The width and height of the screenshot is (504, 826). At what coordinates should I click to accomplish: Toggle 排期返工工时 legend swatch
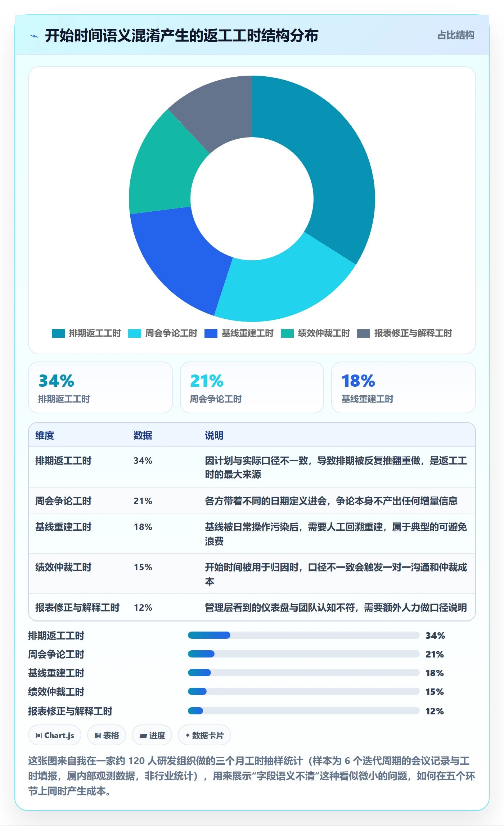pyautogui.click(x=58, y=333)
